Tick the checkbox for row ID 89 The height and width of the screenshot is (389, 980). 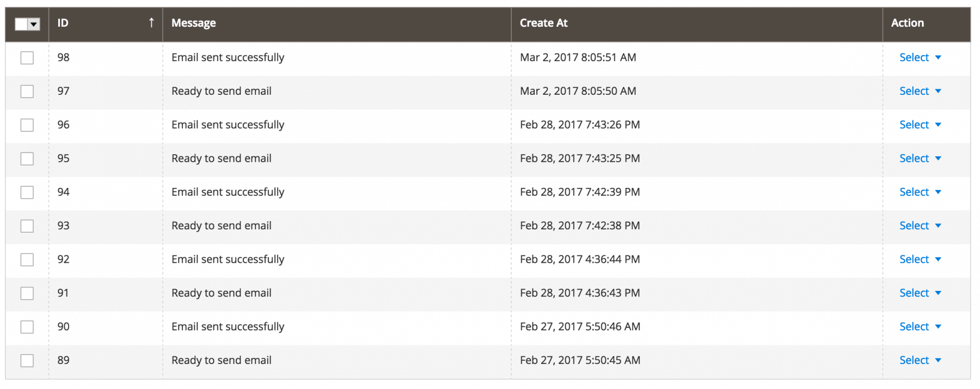point(27,361)
